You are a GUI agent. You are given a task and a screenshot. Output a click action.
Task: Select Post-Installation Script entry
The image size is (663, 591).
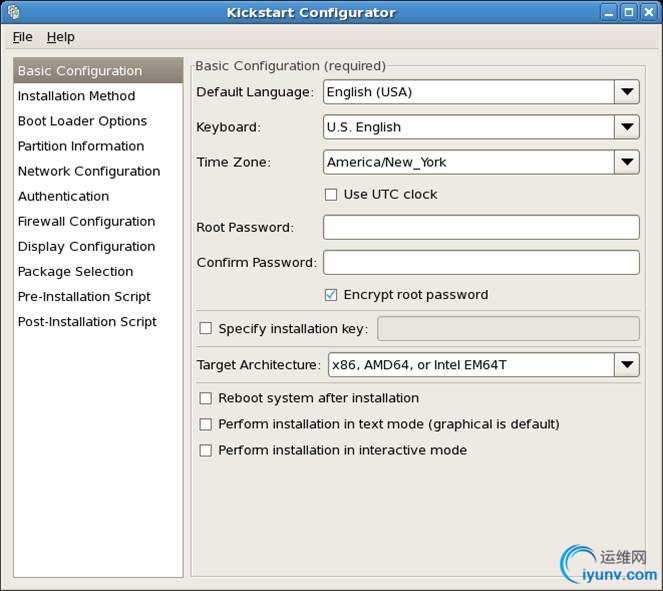click(x=98, y=322)
